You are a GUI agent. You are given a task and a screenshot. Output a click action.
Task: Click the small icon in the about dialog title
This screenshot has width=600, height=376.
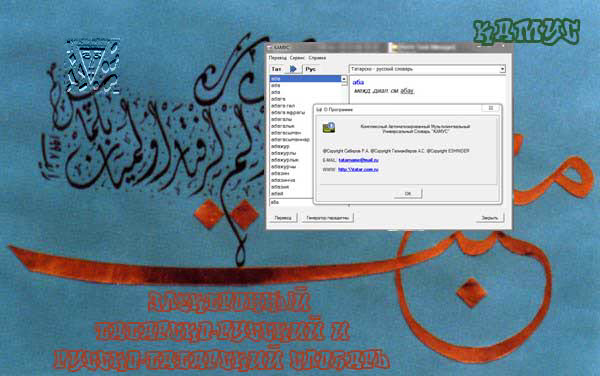coord(319,110)
